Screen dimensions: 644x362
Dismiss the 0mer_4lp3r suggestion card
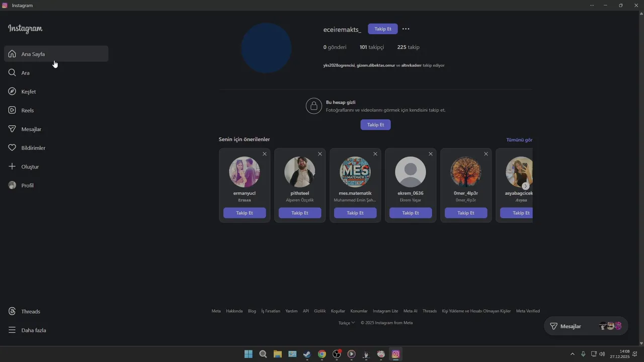coord(486,154)
